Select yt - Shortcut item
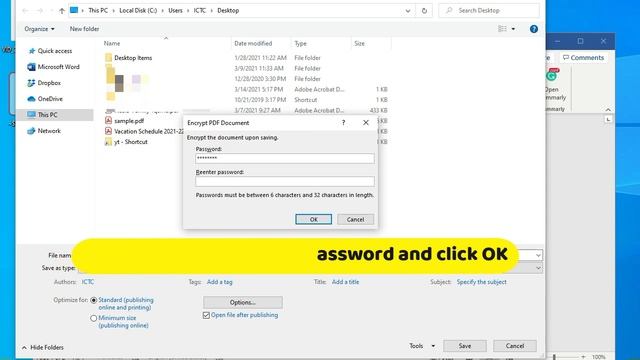 point(131,142)
